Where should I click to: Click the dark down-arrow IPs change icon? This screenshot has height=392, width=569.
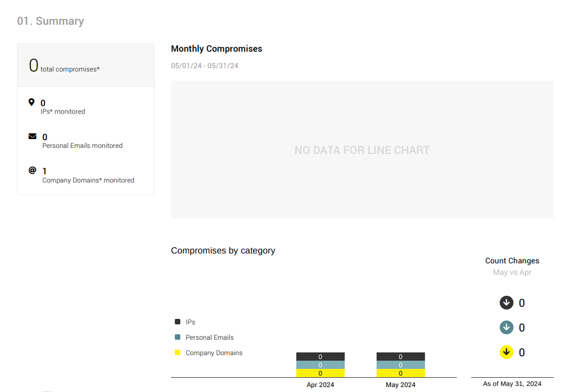click(x=506, y=303)
